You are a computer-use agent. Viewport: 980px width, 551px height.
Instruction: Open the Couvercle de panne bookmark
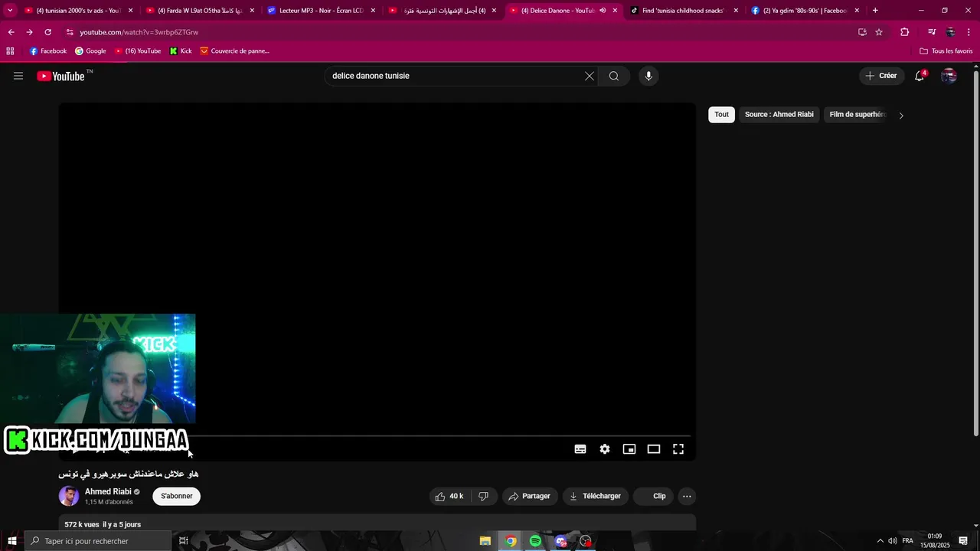[234, 51]
